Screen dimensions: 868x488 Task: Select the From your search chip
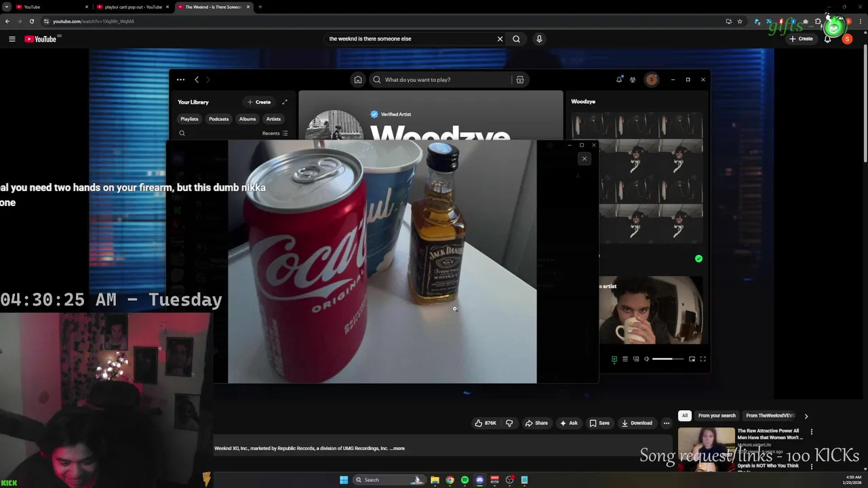717,415
